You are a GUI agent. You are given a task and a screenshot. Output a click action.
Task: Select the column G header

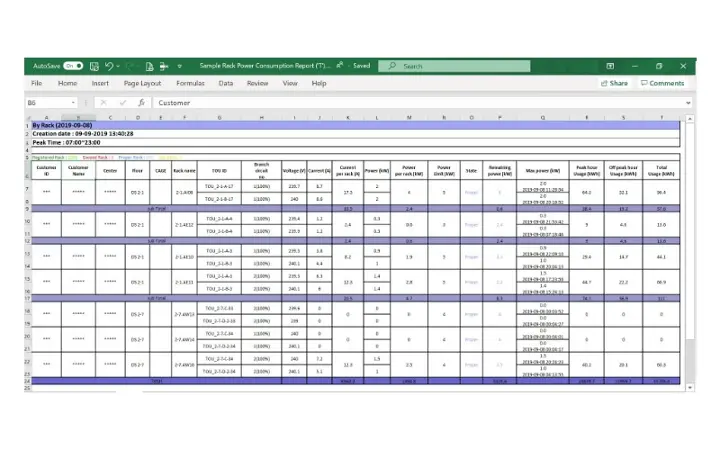(219, 117)
